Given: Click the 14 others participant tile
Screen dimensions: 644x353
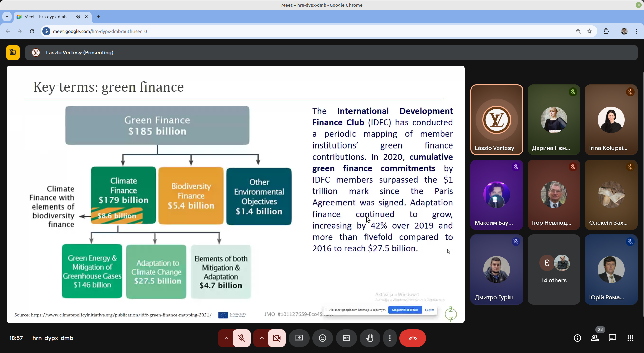Looking at the screenshot, I should pos(553,270).
